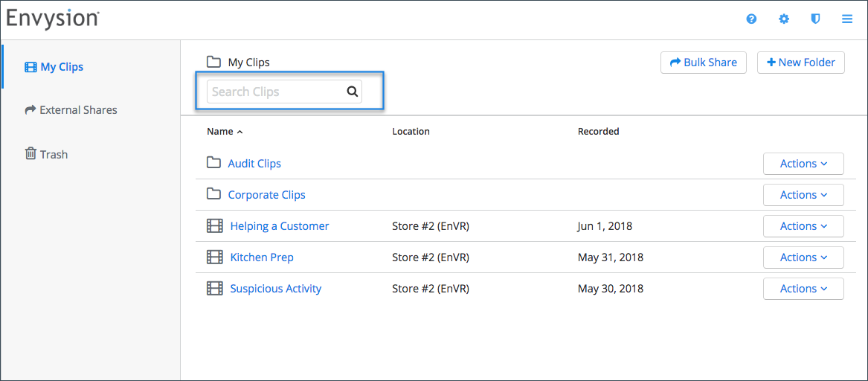Click the folder icon beside Corporate Clips
The height and width of the screenshot is (381, 868).
213,194
